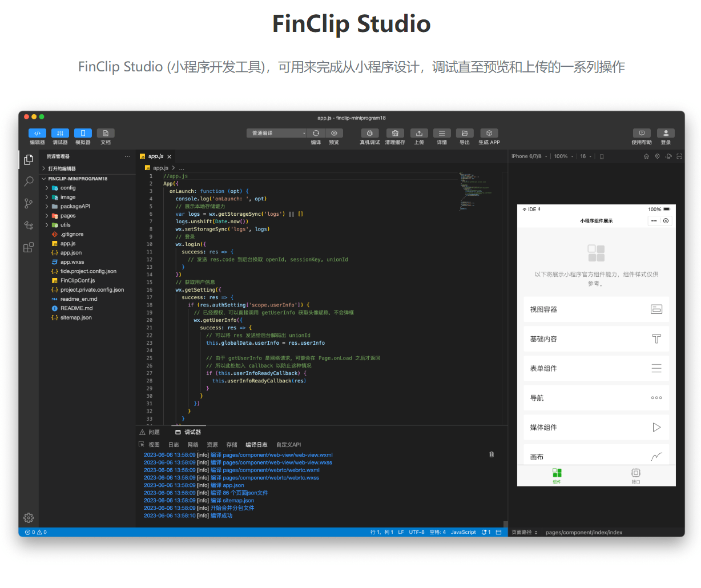The height and width of the screenshot is (588, 701).
Task: Open iPhone 6/7/8 device dropdown
Action: (529, 156)
